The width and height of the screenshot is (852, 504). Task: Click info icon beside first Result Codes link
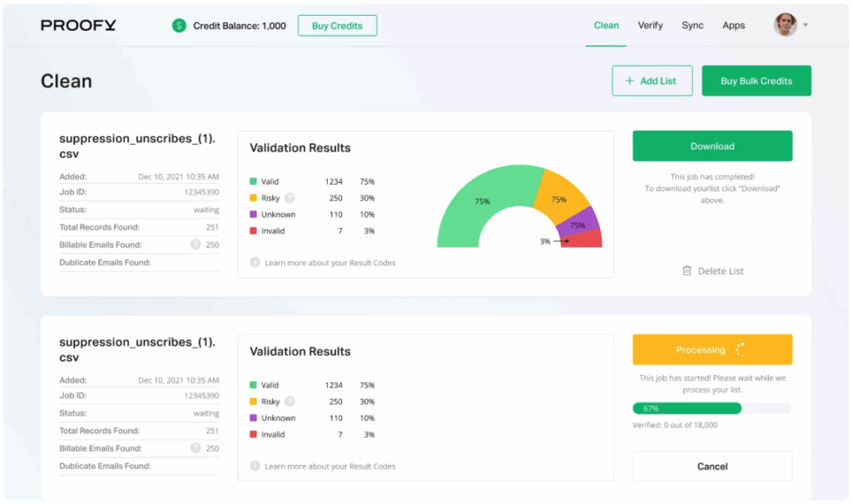[255, 263]
